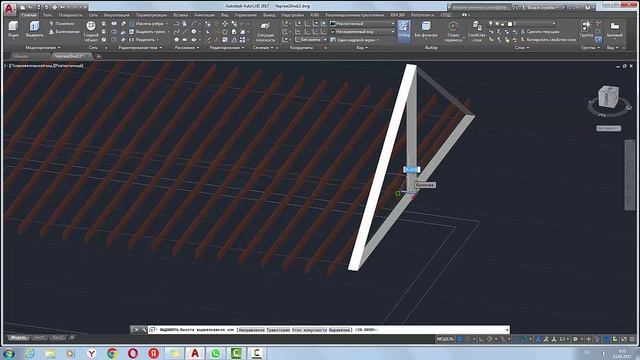Image resolution: width=640 pixels, height=360 pixels.
Task: Click the ViewCube in viewport
Action: [608, 97]
